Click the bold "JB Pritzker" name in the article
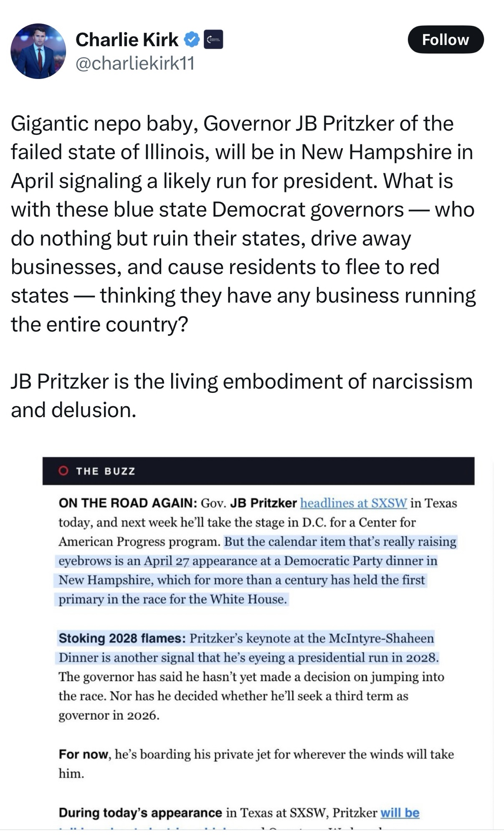 [x=263, y=503]
